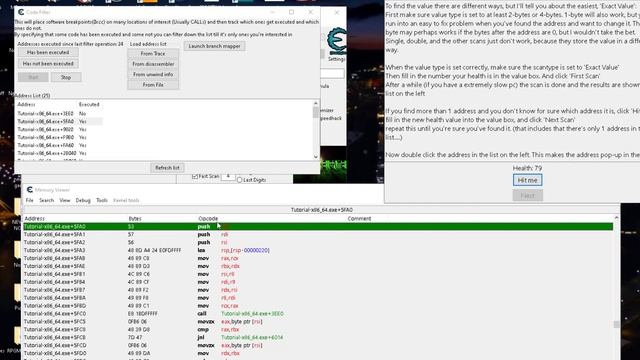Click the Memory Viewer vertical scrollbar thumb

(x=616, y=324)
